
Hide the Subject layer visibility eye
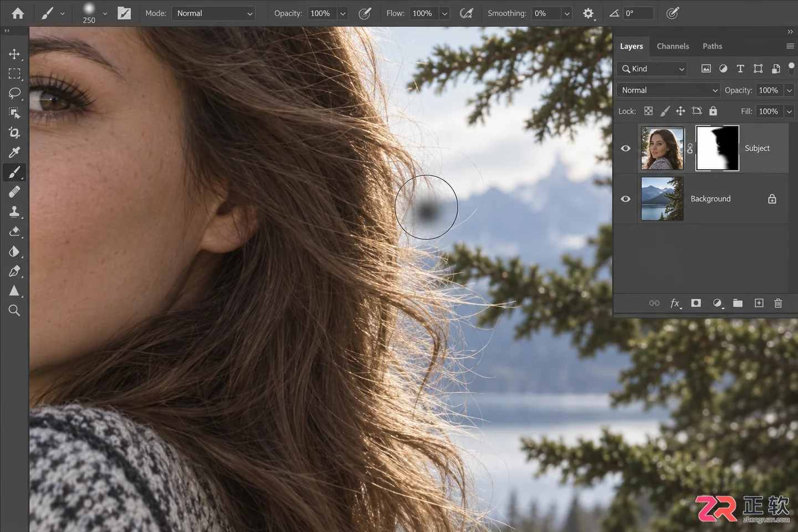pos(626,149)
